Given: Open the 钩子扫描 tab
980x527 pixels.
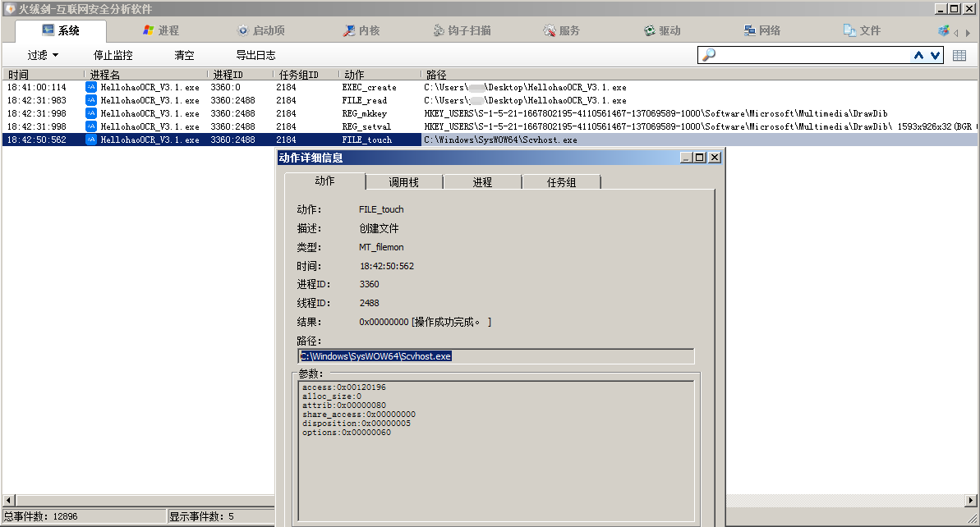Looking at the screenshot, I should point(462,31).
